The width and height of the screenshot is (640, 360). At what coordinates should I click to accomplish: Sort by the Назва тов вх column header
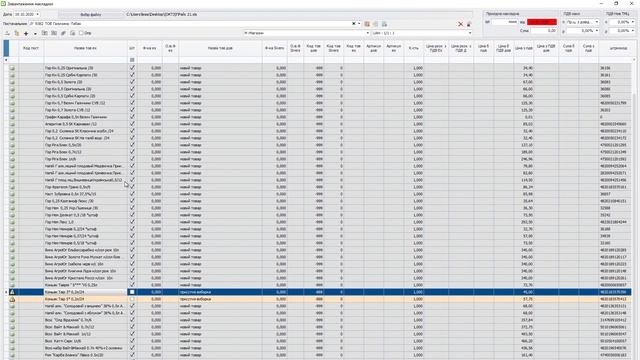[x=85, y=48]
